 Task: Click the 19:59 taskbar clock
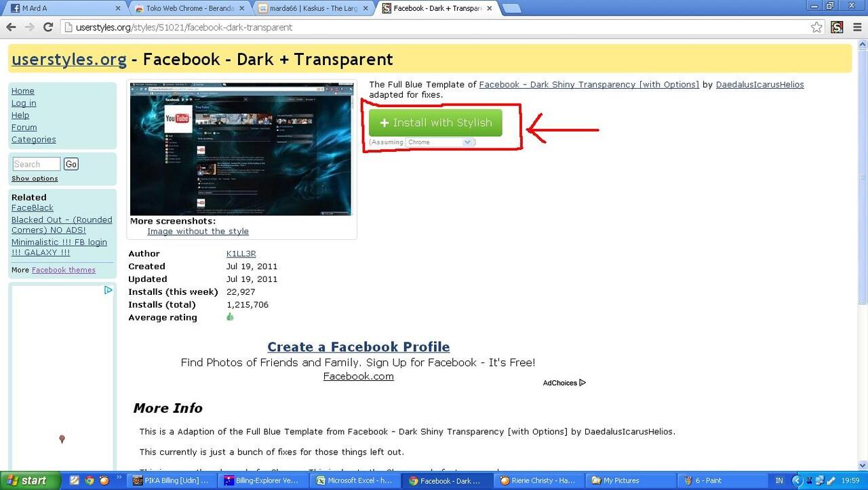coord(850,481)
